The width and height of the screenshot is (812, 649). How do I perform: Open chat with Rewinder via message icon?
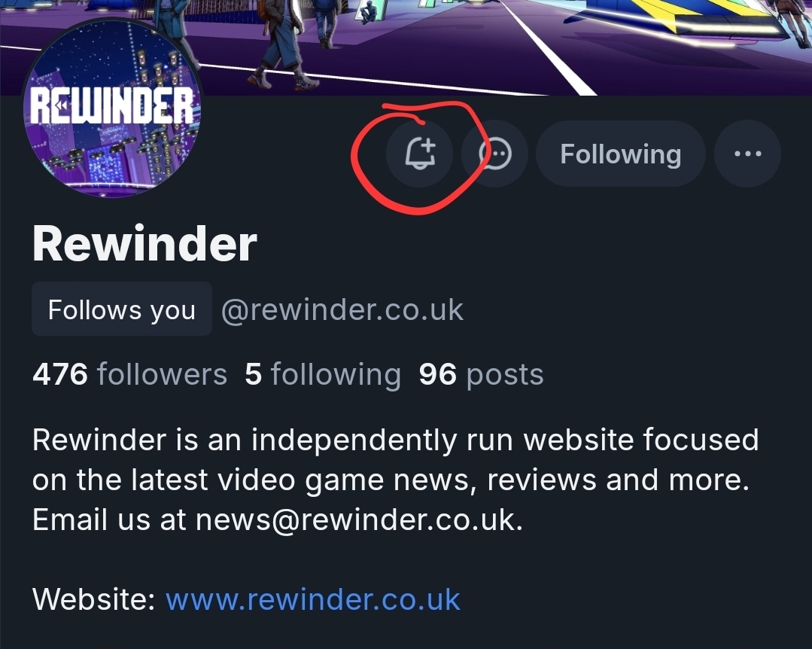[494, 154]
